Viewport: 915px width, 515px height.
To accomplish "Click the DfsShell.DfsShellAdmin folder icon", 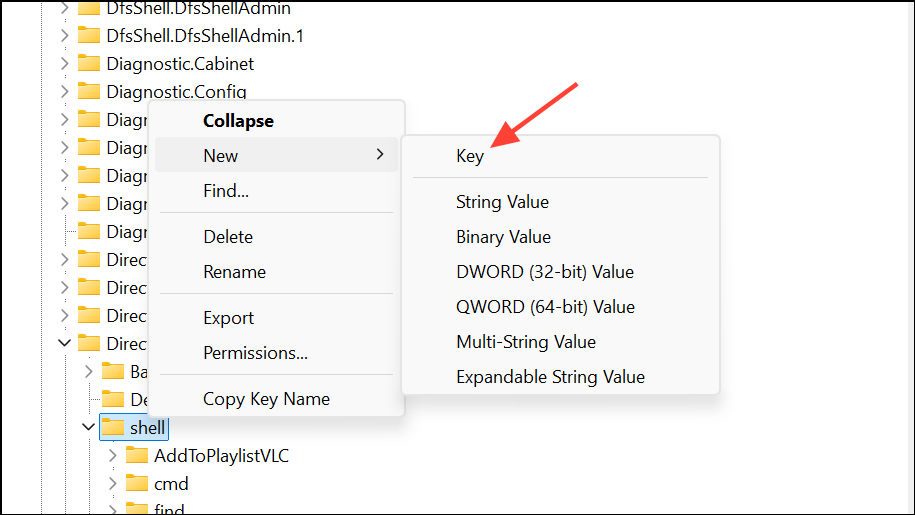I will (89, 9).
